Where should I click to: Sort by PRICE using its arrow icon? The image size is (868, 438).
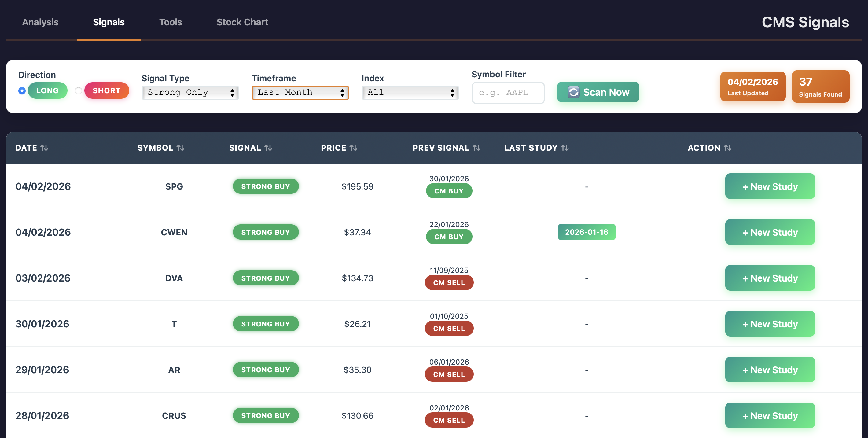(353, 148)
